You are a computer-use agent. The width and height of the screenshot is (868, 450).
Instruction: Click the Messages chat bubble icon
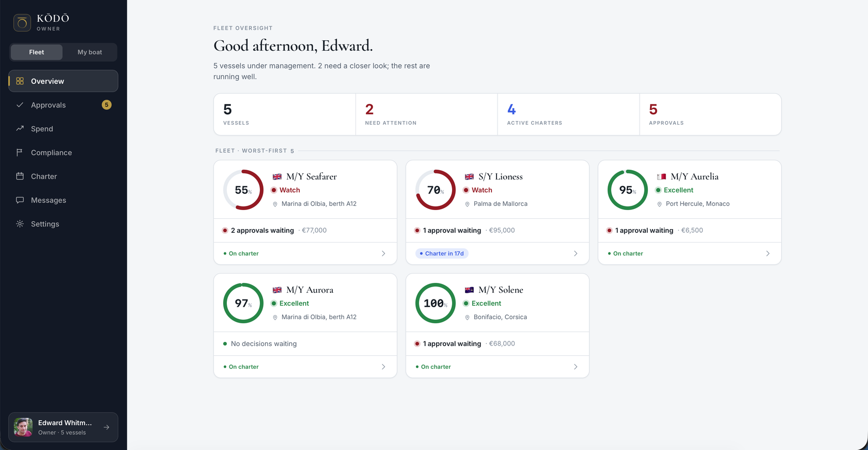tap(20, 200)
